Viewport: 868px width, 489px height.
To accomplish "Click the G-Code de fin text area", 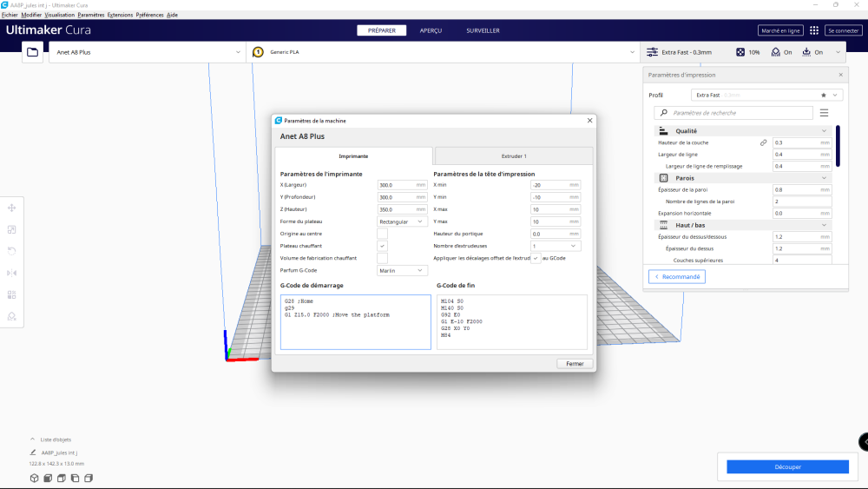I will [x=512, y=322].
